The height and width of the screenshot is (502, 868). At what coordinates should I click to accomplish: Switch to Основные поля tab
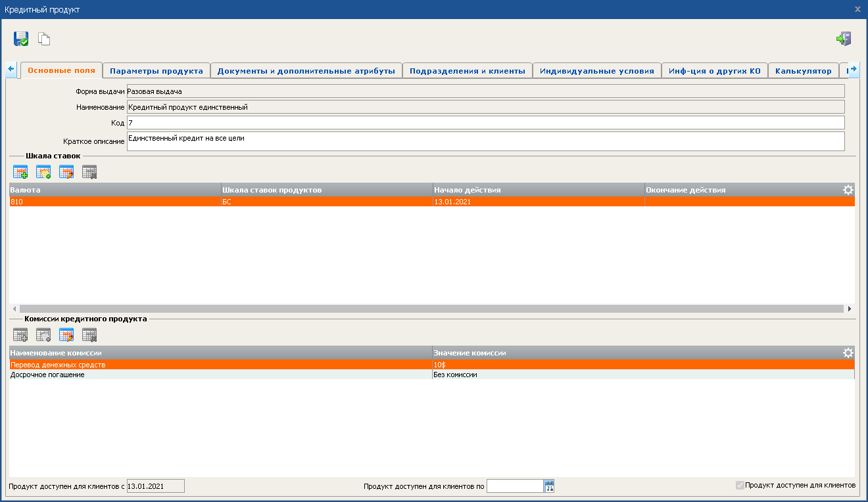[61, 70]
